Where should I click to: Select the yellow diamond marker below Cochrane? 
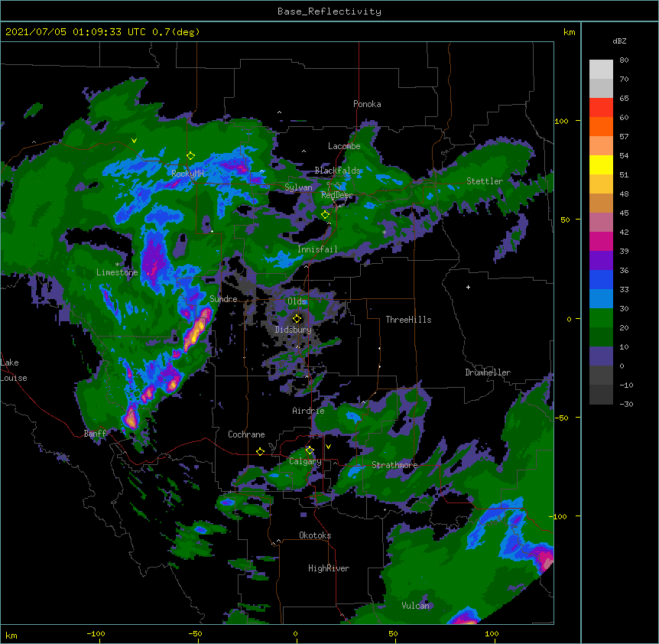[x=260, y=451]
